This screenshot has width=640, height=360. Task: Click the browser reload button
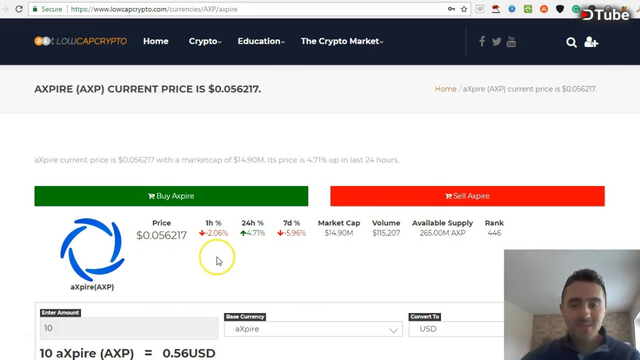19,9
